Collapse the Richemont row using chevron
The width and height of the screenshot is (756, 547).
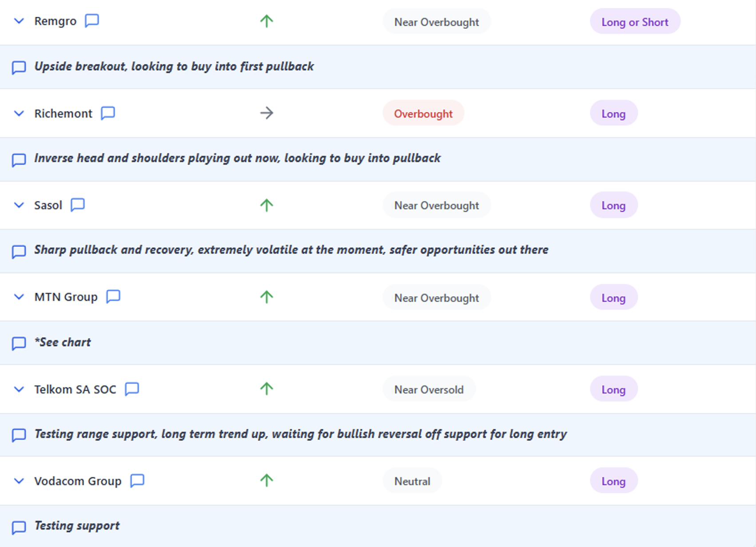pos(19,113)
